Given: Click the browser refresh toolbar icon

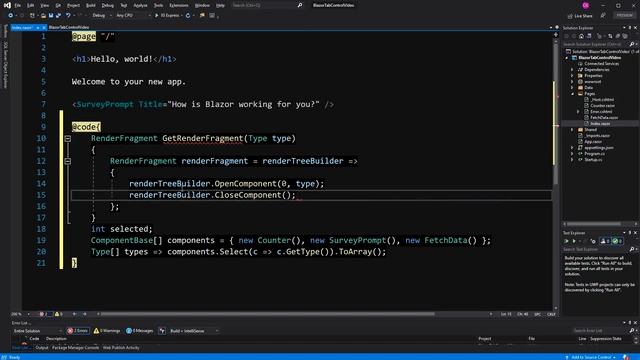Looking at the screenshot, I should 188,16.
